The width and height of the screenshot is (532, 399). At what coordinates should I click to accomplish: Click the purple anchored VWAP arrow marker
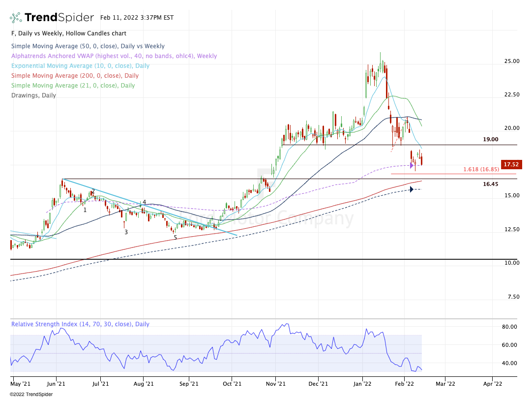coord(412,165)
